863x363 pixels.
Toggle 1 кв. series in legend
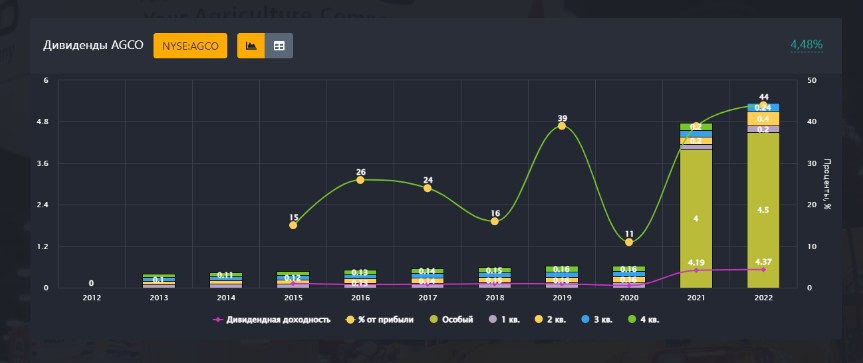(505, 320)
